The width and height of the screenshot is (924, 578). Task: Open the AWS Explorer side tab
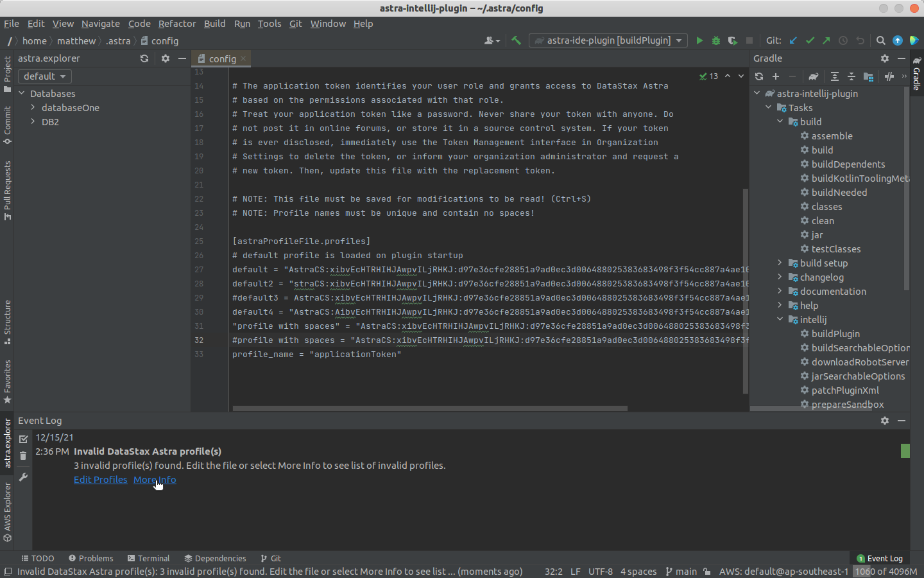tap(8, 513)
